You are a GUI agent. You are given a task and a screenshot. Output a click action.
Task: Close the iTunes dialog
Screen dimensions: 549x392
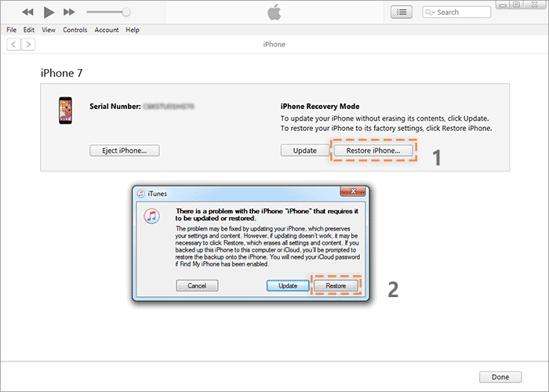[353, 191]
